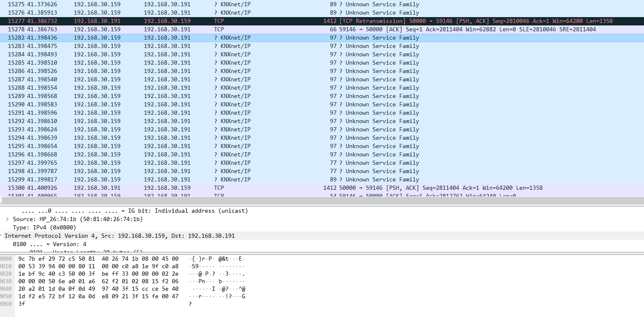Click ASCII text in offset row 0050
The width and height of the screenshot is (644, 317).
pyautogui.click(x=217, y=296)
